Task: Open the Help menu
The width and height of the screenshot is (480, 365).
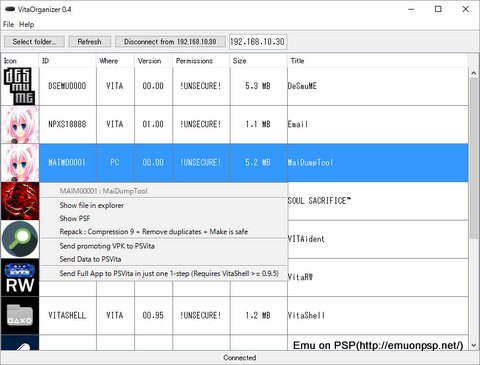Action: tap(26, 24)
